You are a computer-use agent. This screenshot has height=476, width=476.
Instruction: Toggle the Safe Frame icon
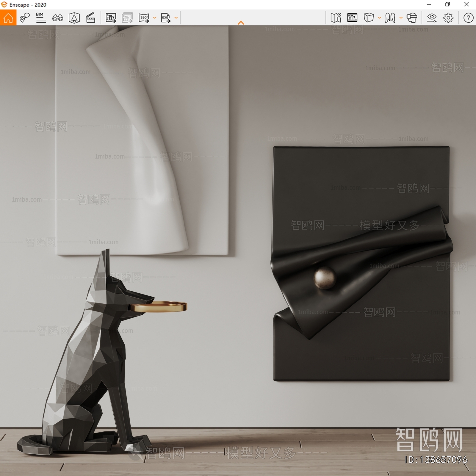tap(74, 18)
